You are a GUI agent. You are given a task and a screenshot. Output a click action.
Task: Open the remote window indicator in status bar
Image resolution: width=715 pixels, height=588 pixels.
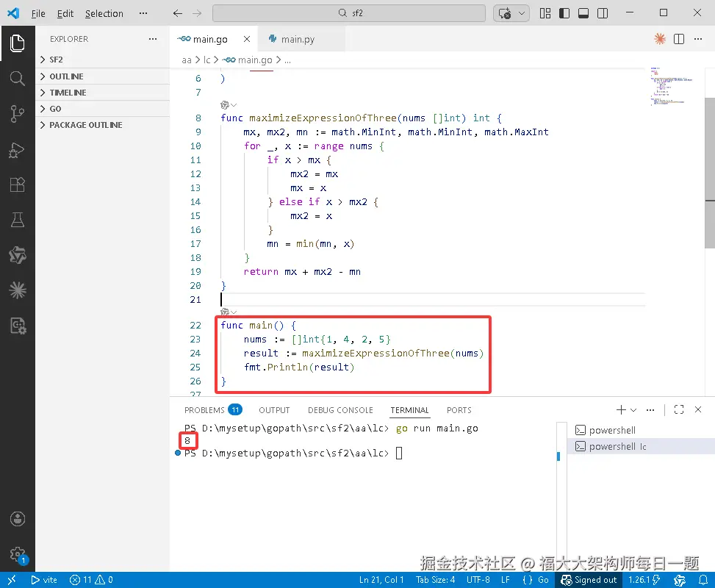[x=12, y=580]
